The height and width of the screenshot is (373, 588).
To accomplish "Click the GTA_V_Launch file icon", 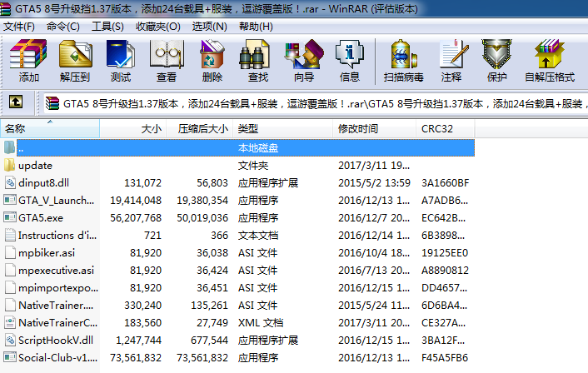I will click(x=9, y=200).
